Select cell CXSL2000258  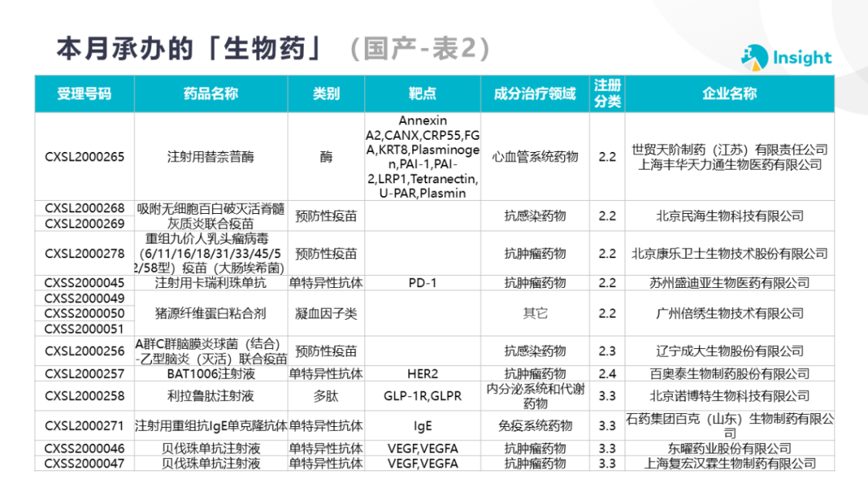pos(84,396)
